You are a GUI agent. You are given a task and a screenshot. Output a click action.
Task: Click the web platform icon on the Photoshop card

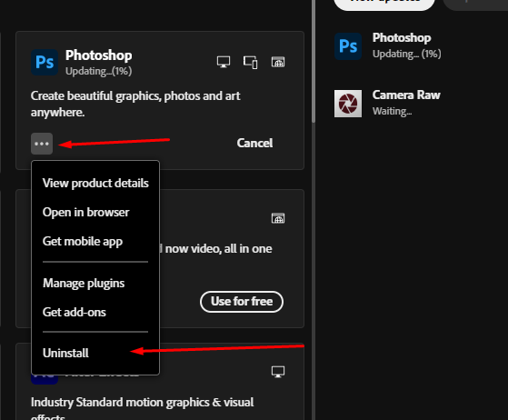coord(278,62)
